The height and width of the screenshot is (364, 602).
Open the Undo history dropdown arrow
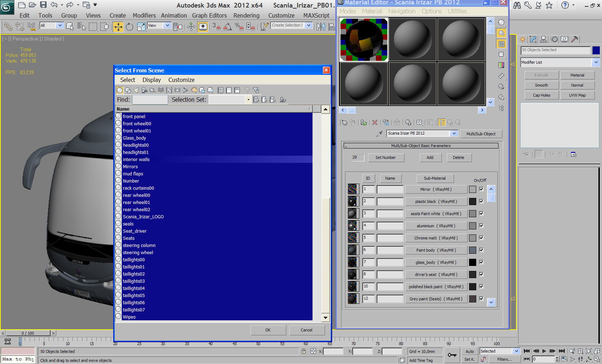click(x=62, y=5)
